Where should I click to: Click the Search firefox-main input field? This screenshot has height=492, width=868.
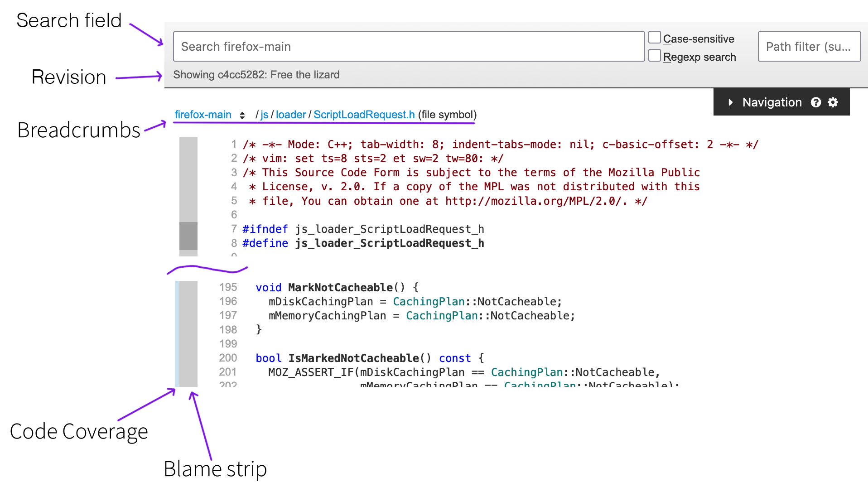[x=408, y=47]
